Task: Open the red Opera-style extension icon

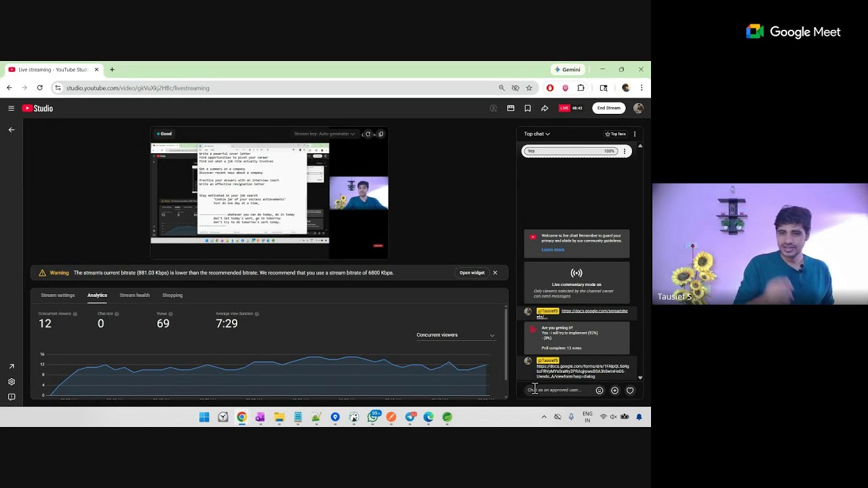Action: (x=550, y=87)
